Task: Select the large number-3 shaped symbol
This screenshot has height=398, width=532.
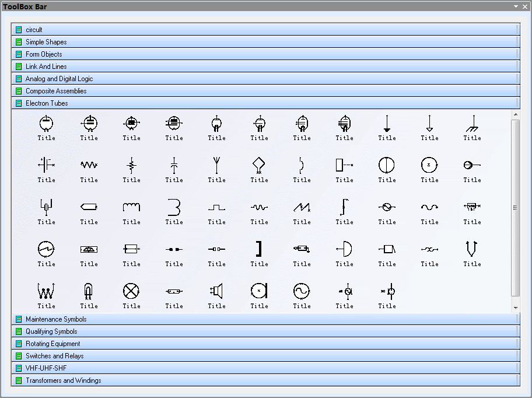Action: (x=174, y=207)
